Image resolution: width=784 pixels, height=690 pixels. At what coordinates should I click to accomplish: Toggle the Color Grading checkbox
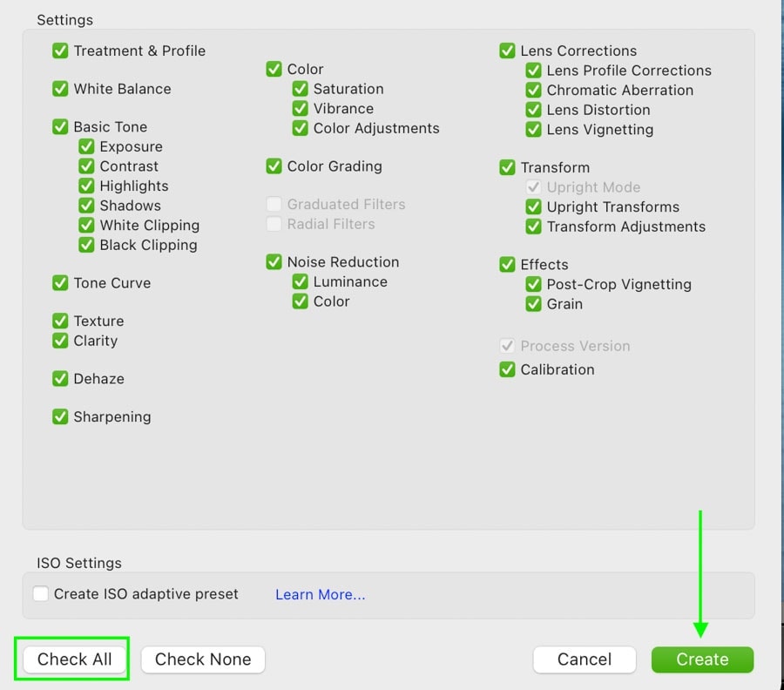click(x=274, y=166)
